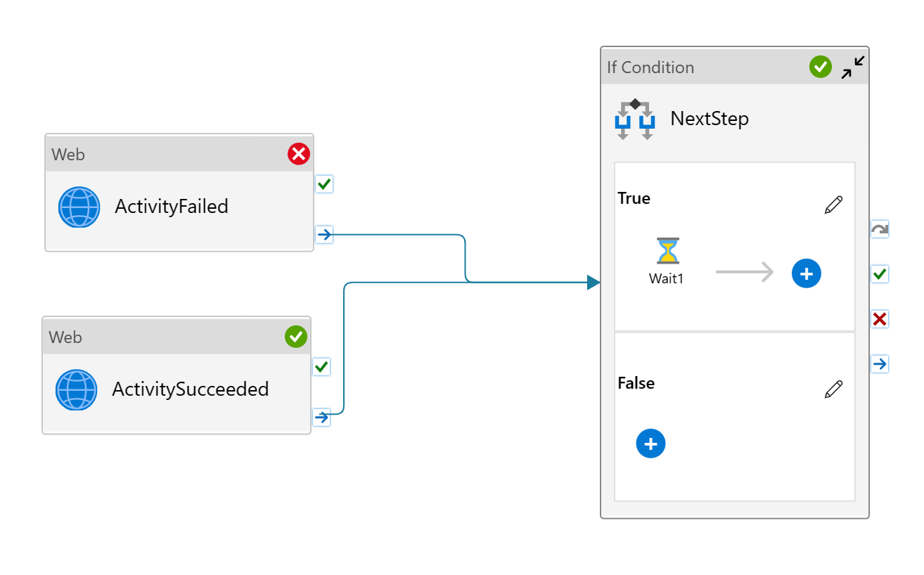The width and height of the screenshot is (924, 575).
Task: Click the red failure badge on ActivityFailed
Action: tap(298, 153)
